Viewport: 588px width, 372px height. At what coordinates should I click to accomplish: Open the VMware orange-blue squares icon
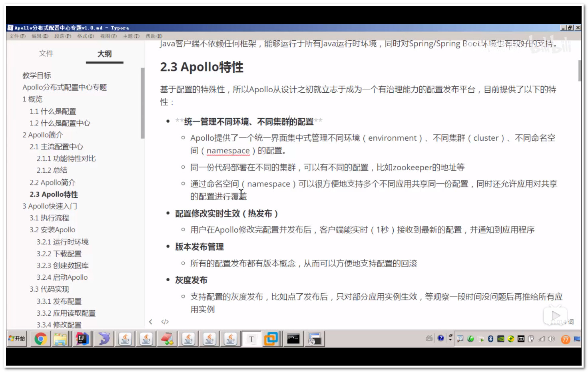[271, 339]
